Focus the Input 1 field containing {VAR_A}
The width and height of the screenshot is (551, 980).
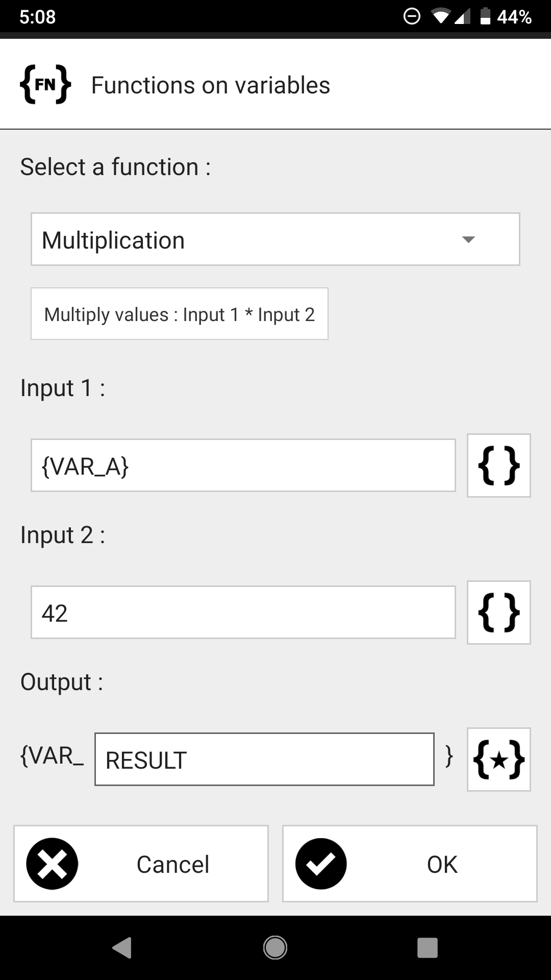point(243,465)
